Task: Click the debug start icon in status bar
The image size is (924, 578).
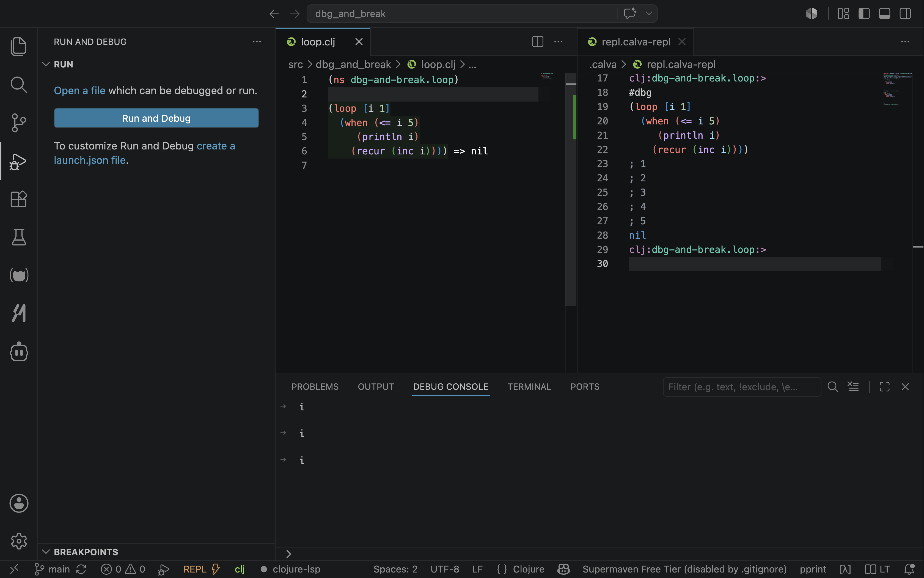Action: pos(163,569)
